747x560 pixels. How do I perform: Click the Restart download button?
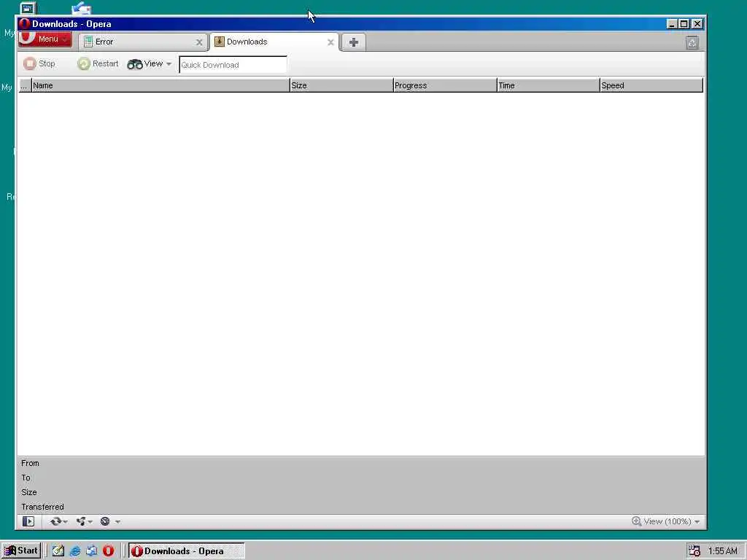tap(98, 64)
